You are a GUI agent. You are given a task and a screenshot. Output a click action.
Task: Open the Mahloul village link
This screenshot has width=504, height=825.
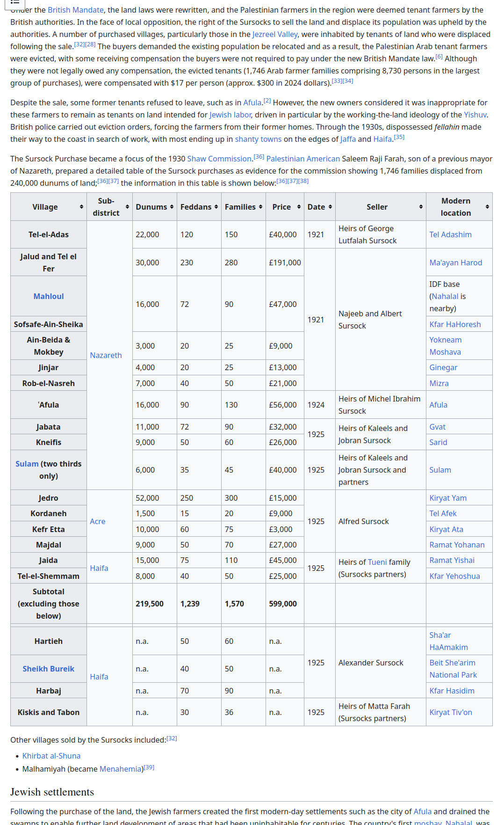[x=49, y=296]
